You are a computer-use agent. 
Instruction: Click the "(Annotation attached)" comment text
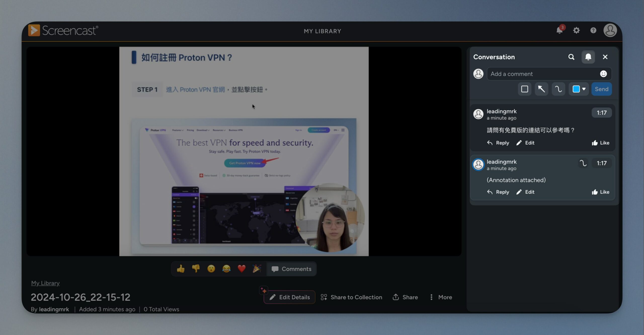point(516,180)
